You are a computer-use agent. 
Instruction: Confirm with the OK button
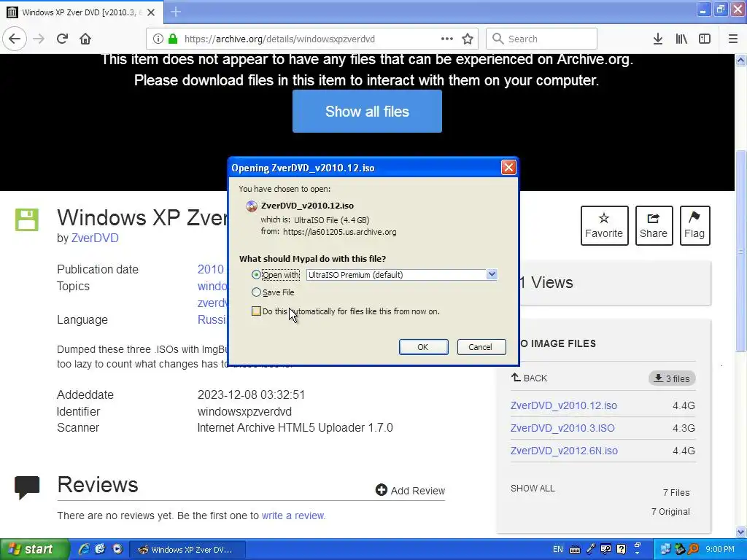(x=424, y=347)
